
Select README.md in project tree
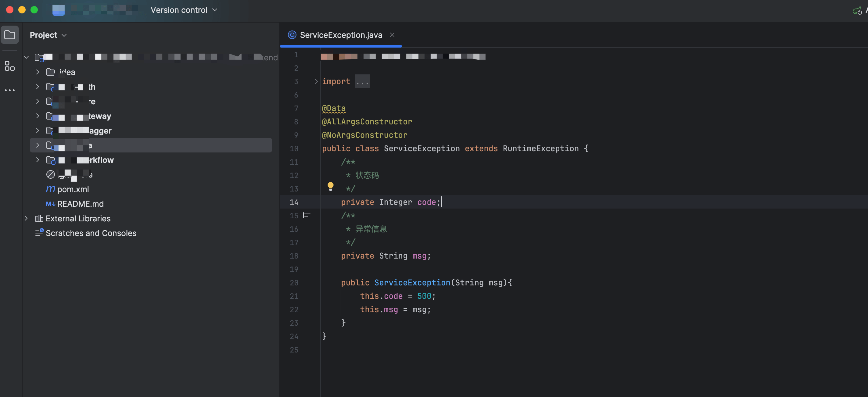click(x=81, y=204)
